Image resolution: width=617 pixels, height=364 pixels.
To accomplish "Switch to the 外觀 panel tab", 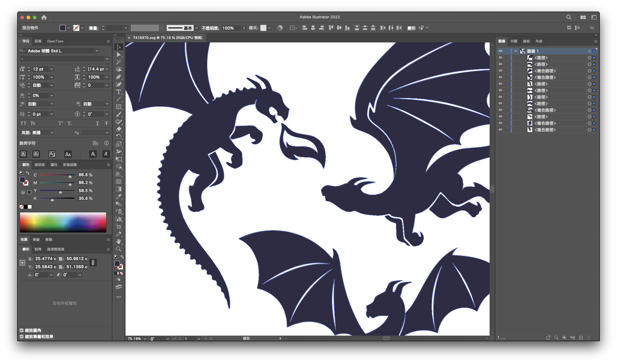I will pyautogui.click(x=514, y=41).
